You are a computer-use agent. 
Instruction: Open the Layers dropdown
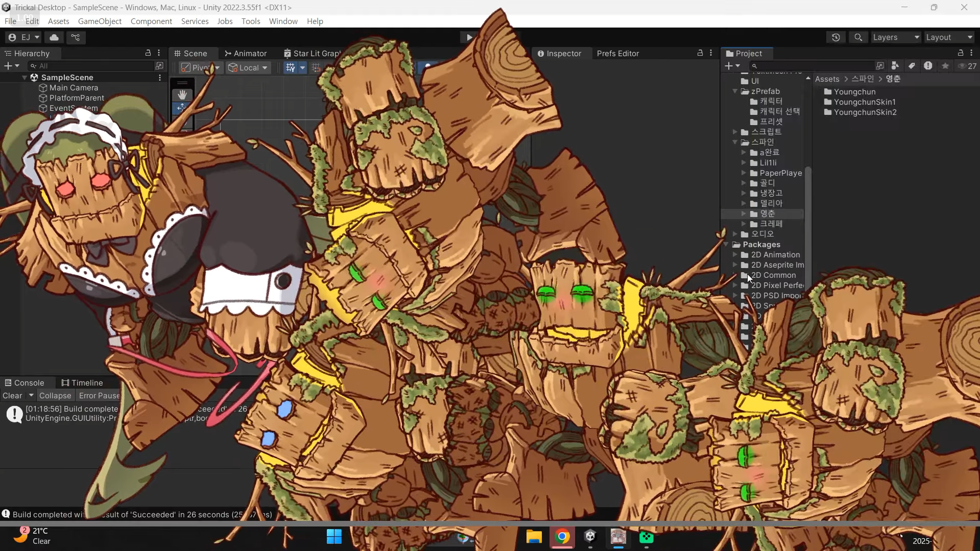(896, 37)
